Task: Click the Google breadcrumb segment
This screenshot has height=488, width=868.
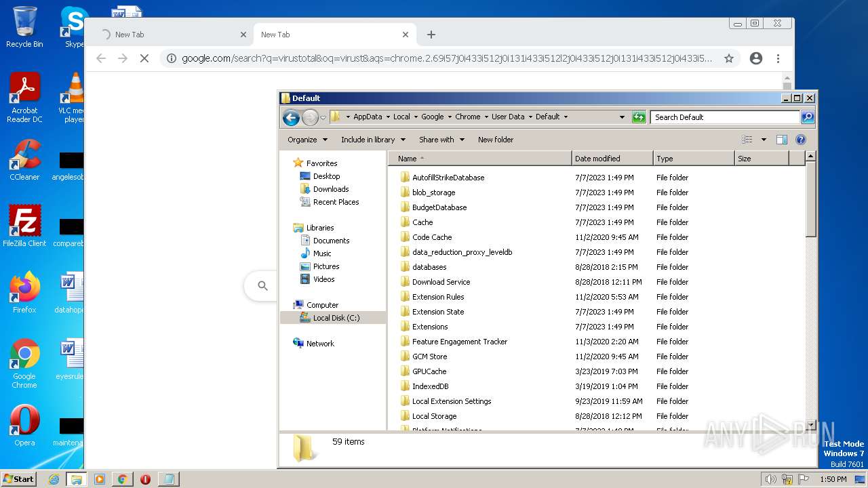Action: click(x=432, y=117)
